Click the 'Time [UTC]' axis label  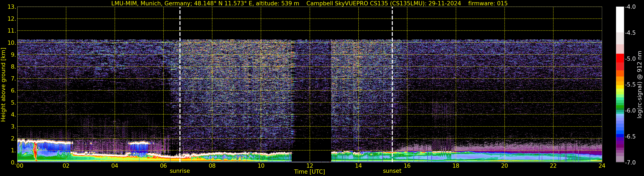310,172
